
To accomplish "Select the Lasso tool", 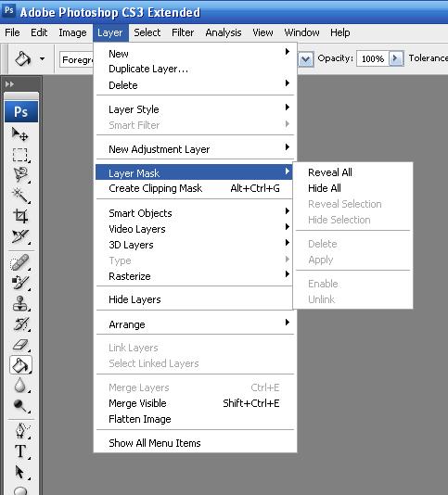I will point(20,175).
